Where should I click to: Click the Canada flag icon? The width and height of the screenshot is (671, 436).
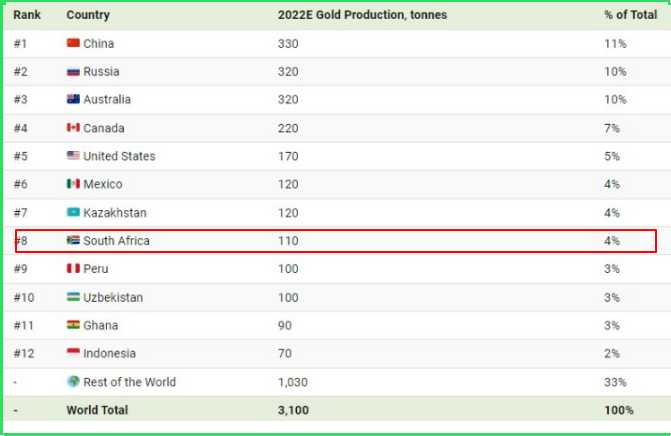click(73, 128)
